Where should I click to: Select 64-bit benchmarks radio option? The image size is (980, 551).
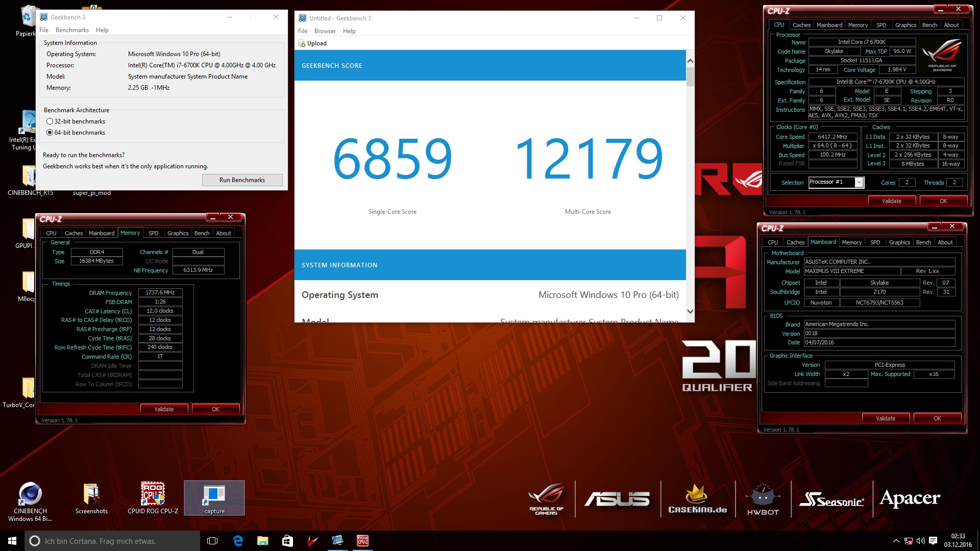50,133
